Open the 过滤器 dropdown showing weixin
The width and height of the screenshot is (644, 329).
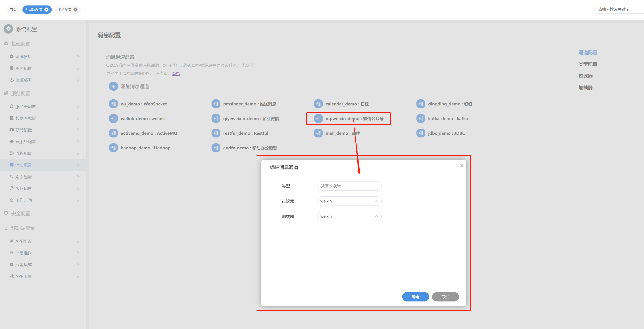(349, 201)
